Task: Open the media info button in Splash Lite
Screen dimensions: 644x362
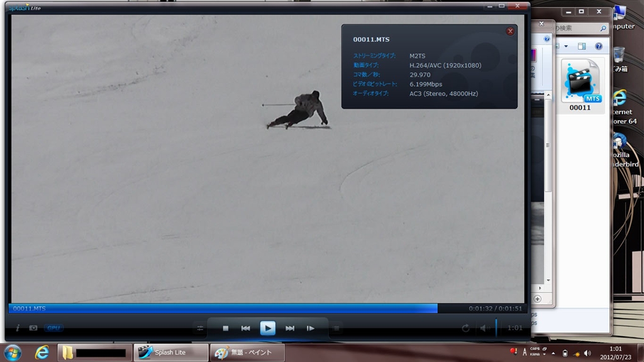Action: tap(18, 328)
